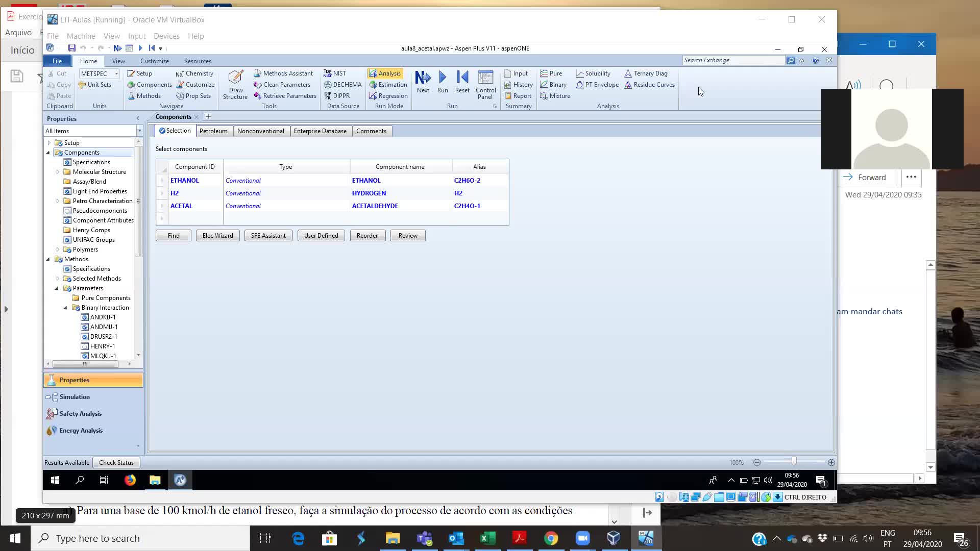Open Ternary Diag analysis

click(x=646, y=73)
